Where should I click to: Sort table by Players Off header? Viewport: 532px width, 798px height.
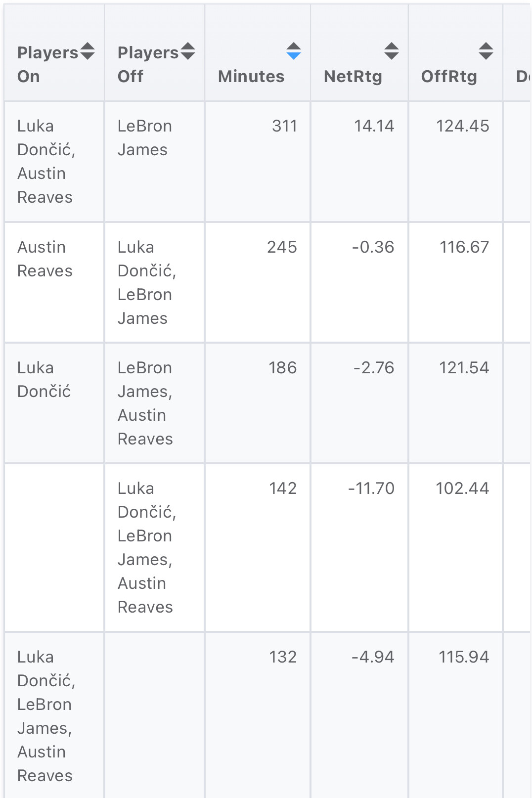click(147, 64)
